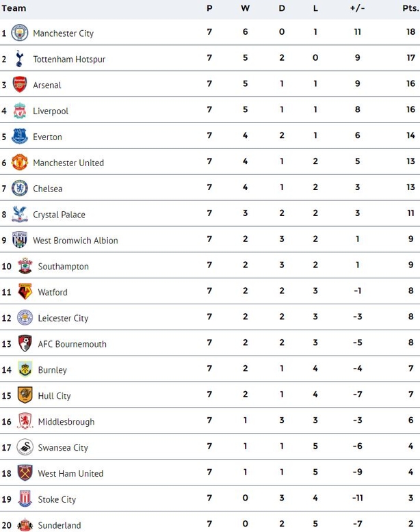Click the Watford yellow crest
The width and height of the screenshot is (420, 532).
pyautogui.click(x=25, y=292)
